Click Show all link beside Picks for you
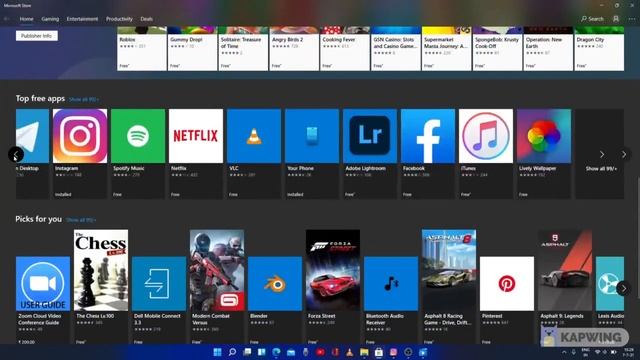Screen dimensions: 640x360 click(x=81, y=220)
